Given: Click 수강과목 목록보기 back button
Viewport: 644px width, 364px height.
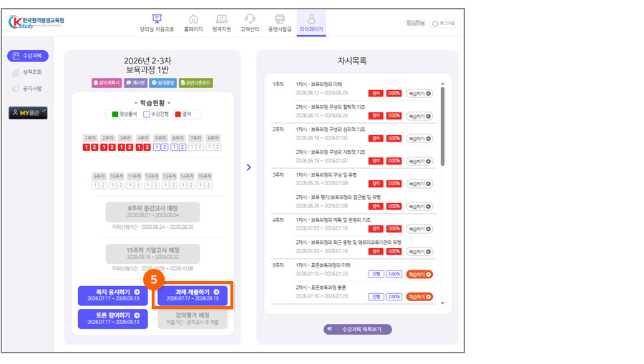Looking at the screenshot, I should click(357, 329).
